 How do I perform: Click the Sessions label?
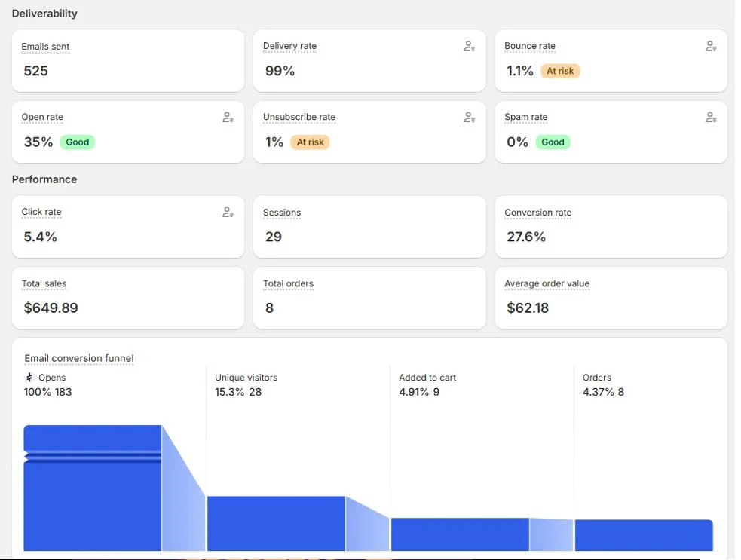tap(282, 213)
